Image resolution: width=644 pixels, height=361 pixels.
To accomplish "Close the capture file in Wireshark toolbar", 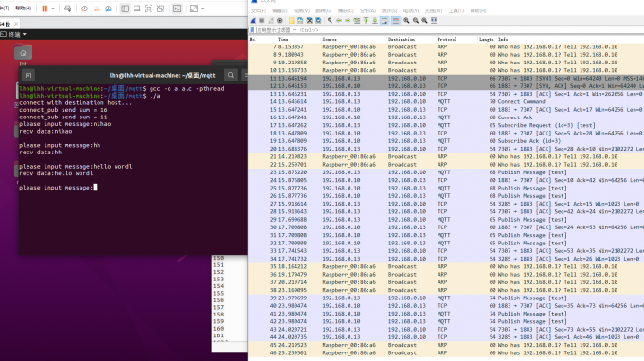I will [x=310, y=20].
